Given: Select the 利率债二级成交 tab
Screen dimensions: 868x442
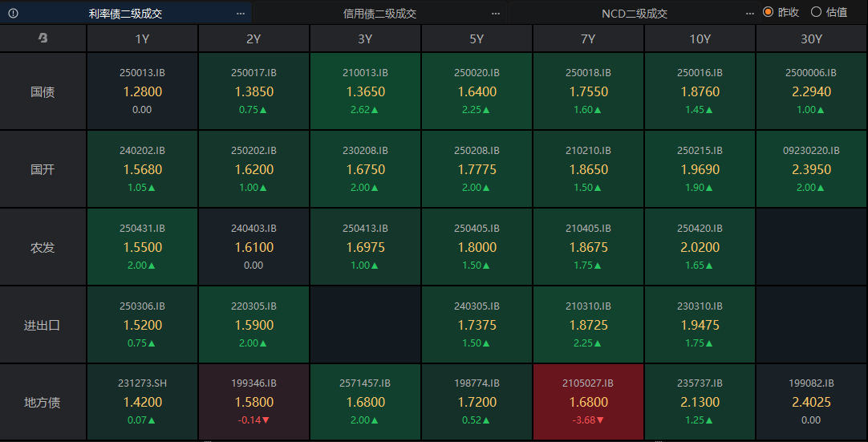Looking at the screenshot, I should [125, 13].
